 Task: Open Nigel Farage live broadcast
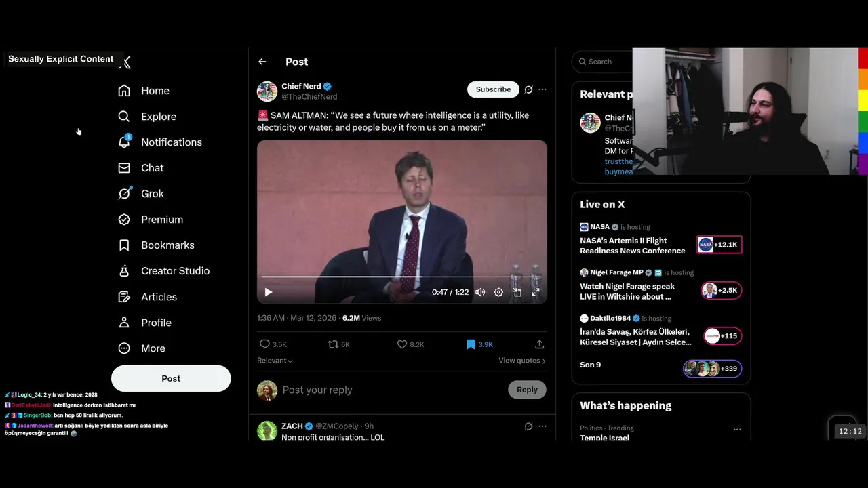pos(627,291)
